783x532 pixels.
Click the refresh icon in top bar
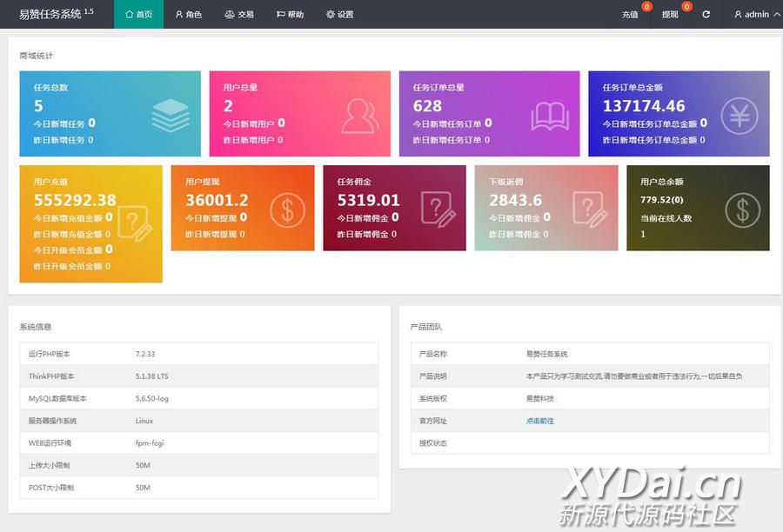click(x=706, y=15)
